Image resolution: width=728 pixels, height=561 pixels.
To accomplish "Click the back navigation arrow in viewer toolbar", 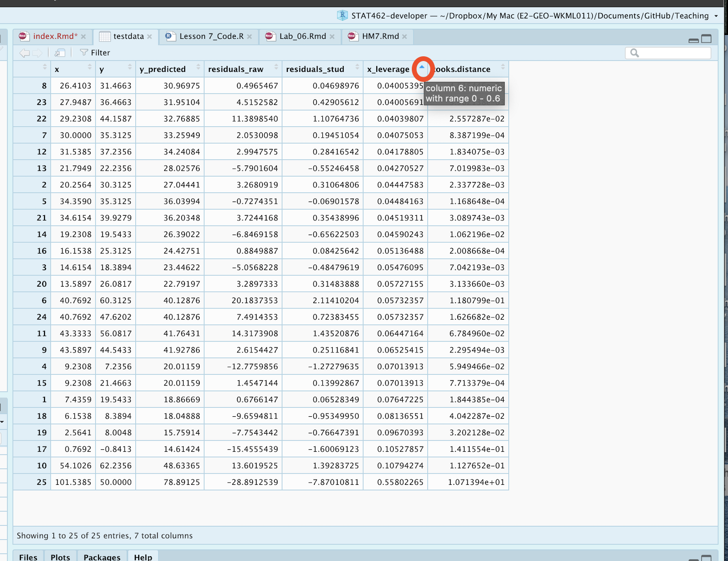I will click(x=24, y=53).
